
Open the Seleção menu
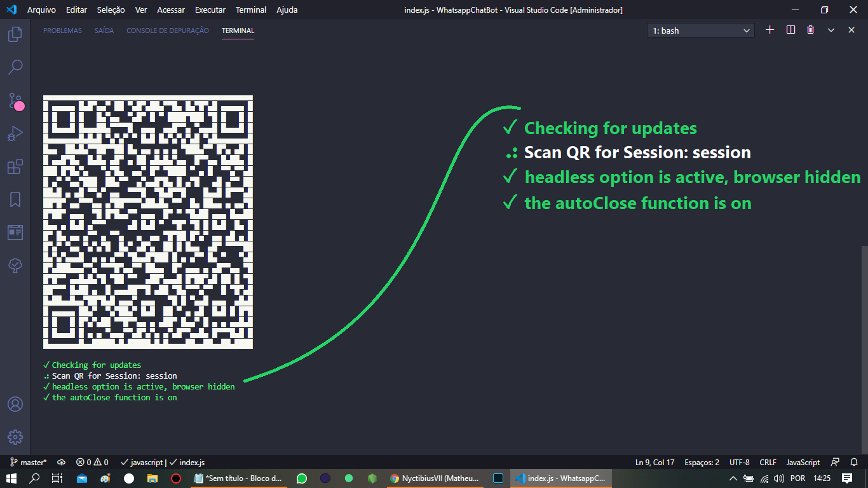(111, 10)
